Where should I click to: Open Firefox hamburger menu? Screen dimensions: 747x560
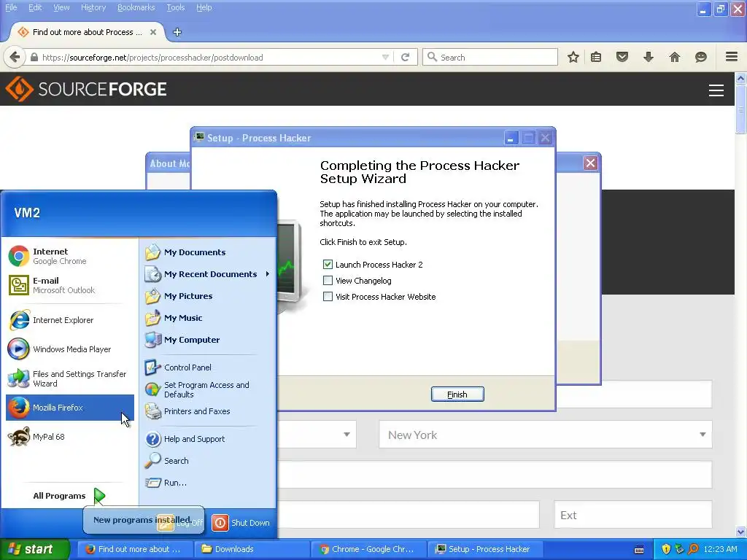[732, 57]
